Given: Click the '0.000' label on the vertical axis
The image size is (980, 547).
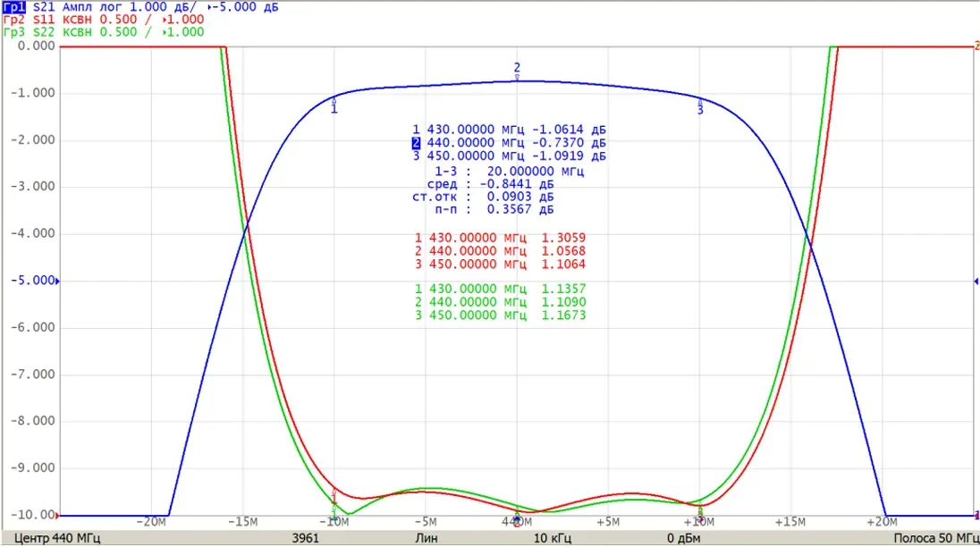Looking at the screenshot, I should click(37, 46).
